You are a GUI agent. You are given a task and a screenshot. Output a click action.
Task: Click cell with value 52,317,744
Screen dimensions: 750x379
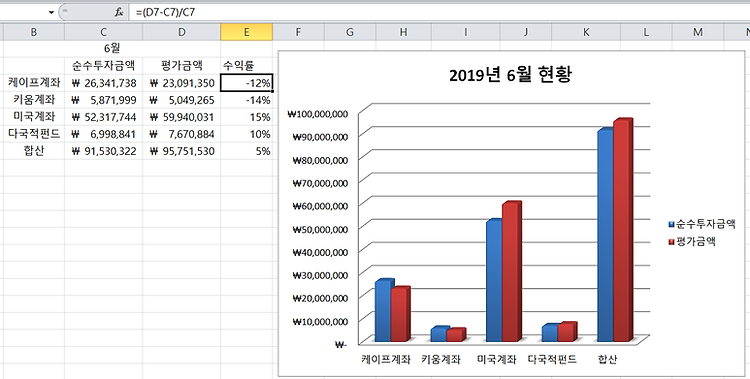[103, 117]
